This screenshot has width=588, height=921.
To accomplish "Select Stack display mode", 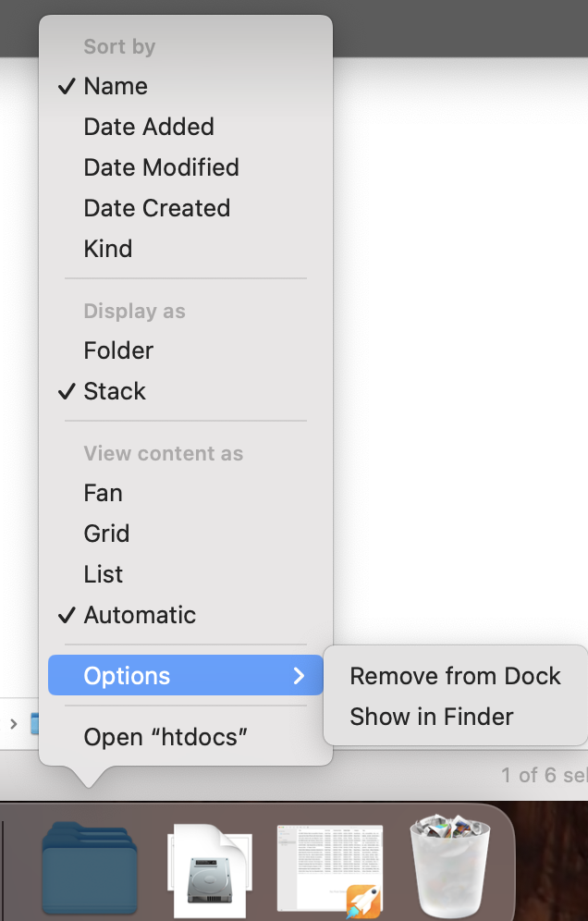I will coord(115,391).
